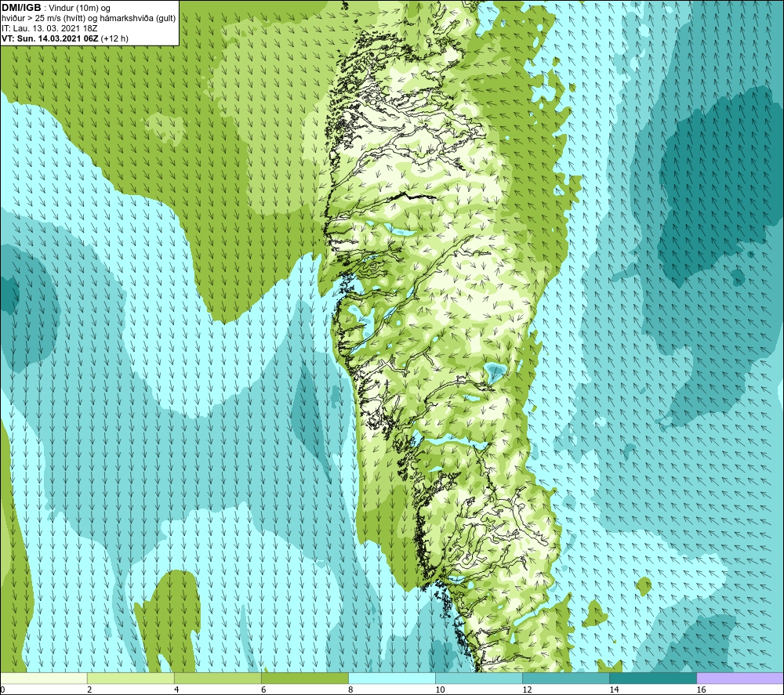Click the 10–12 m/s turquoise legend swatch
The image size is (784, 695).
479,678
